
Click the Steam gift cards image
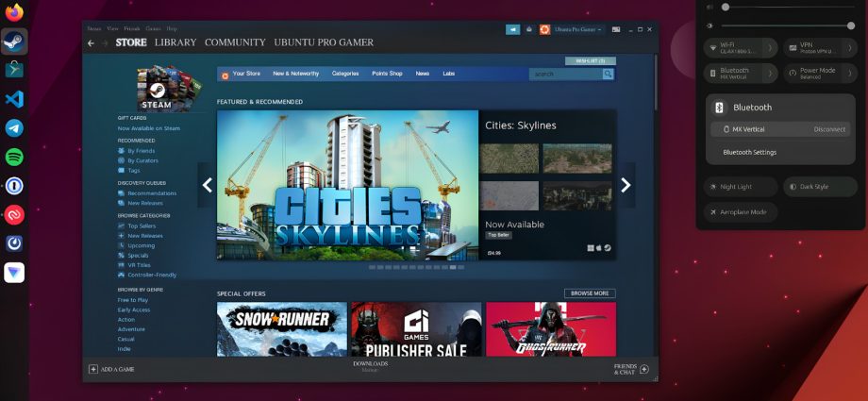coord(170,89)
